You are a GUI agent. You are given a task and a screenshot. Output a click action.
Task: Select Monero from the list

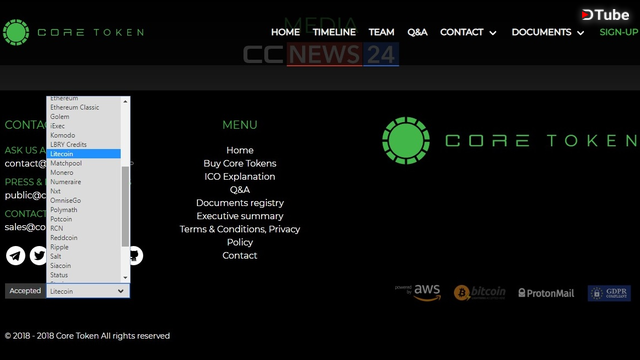(84, 173)
